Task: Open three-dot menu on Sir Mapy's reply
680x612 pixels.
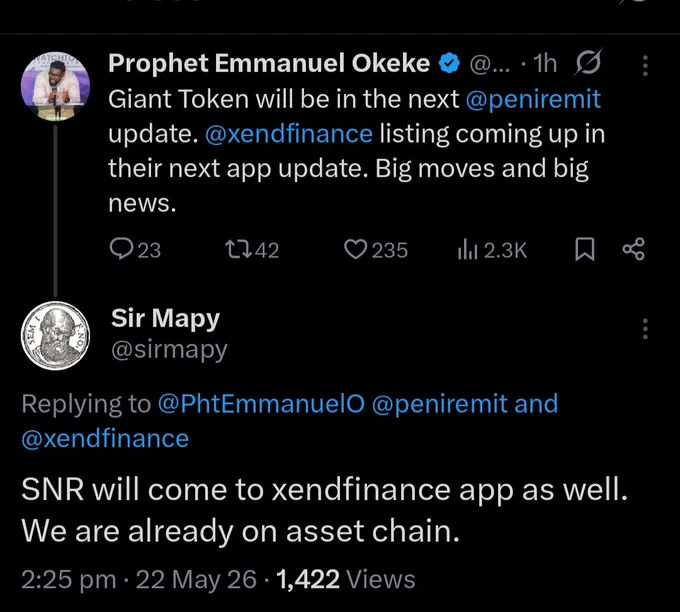Action: click(645, 329)
